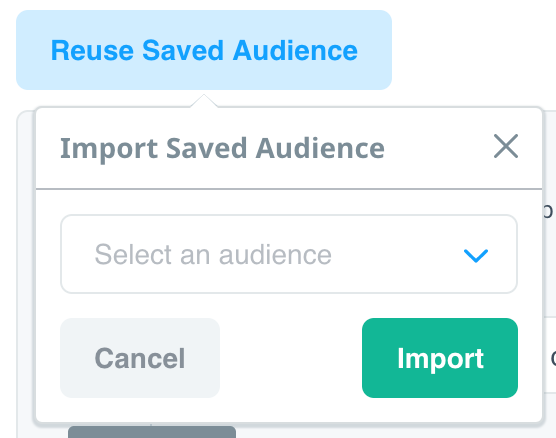Screen dimensions: 556x438
Task: Click the popover pointer arrow under Reuse button
Action: click(204, 101)
